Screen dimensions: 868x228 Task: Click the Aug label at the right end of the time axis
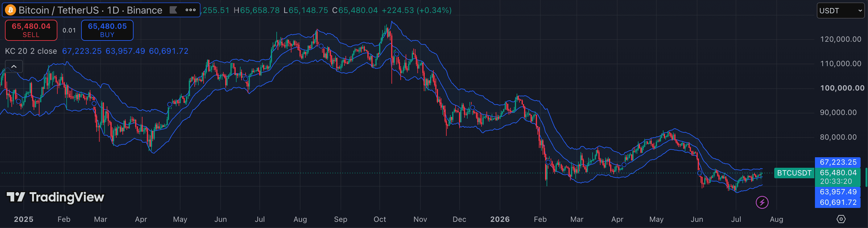pos(776,219)
